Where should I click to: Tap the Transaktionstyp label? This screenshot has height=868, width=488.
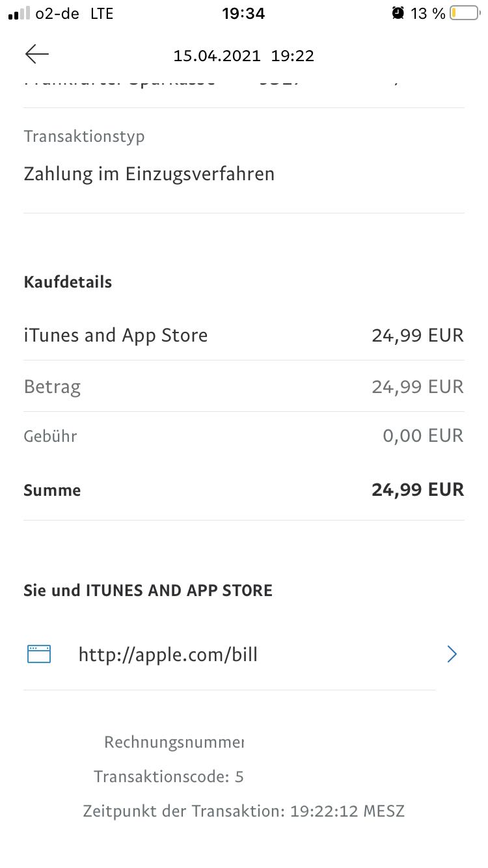(x=84, y=137)
